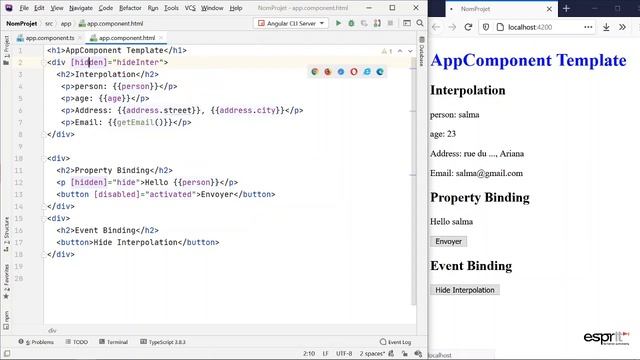The image size is (640, 360).
Task: Open new browser tab plus
Action: click(x=566, y=9)
